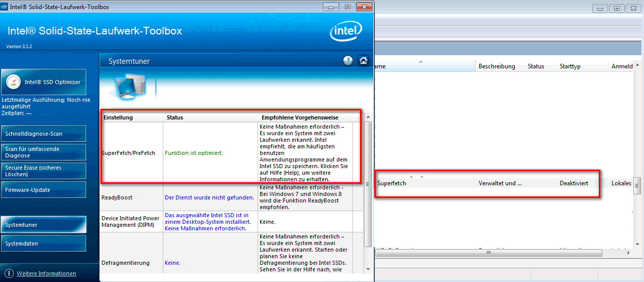Screen dimensions: 644x282
Task: Click the Services window vertical scrollbar
Action: coord(637,185)
